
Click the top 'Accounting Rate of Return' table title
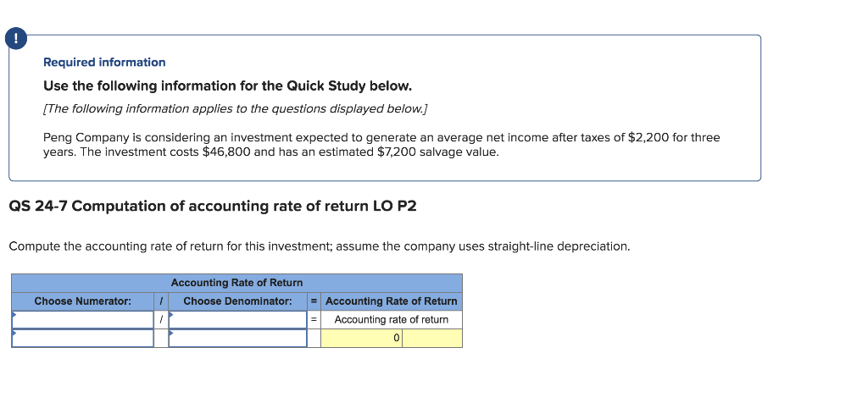click(x=236, y=283)
